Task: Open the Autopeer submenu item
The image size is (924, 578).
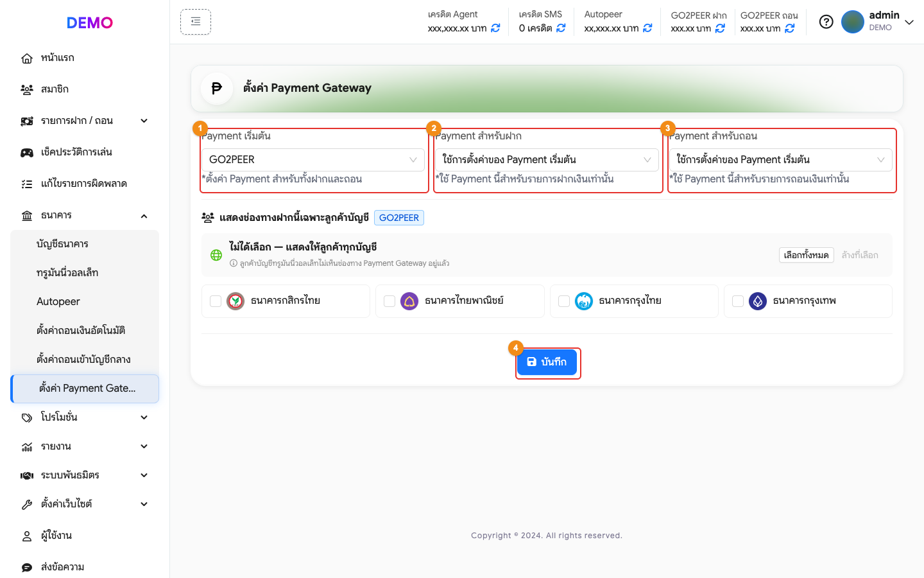Action: coord(85,302)
